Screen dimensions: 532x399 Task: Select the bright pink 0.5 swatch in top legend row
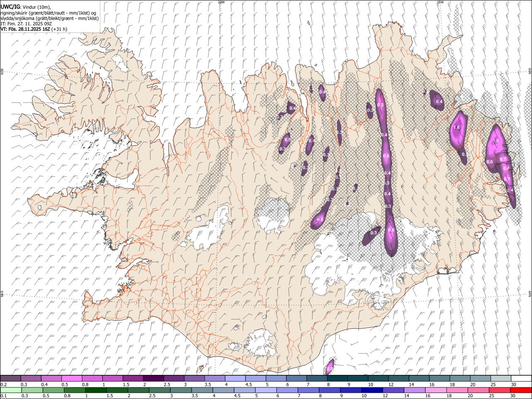[x=72, y=378]
